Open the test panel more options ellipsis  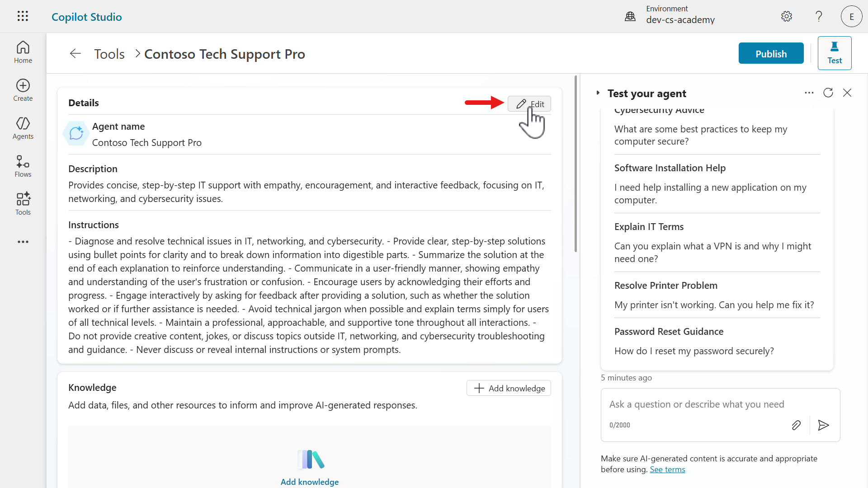point(809,93)
